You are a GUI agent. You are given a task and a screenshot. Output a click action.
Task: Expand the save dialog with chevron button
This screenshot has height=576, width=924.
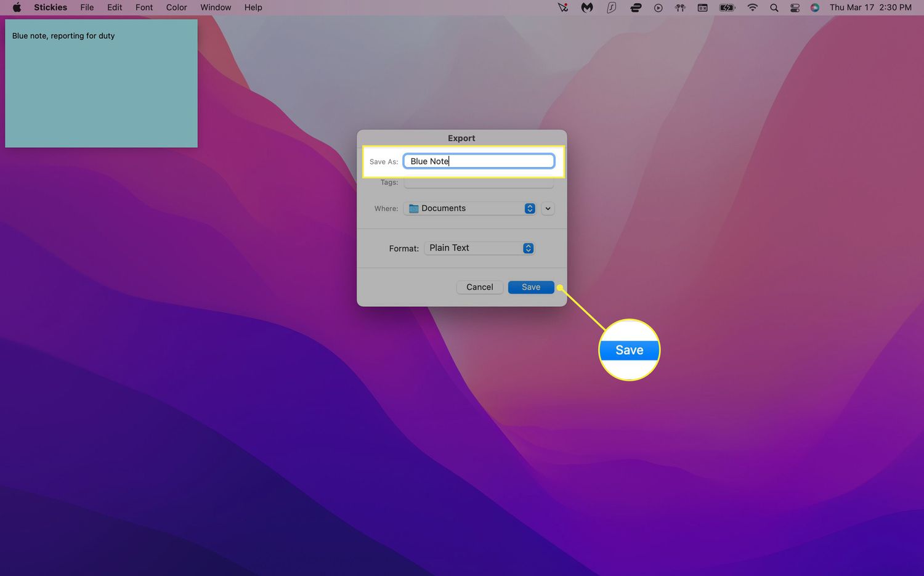point(548,209)
